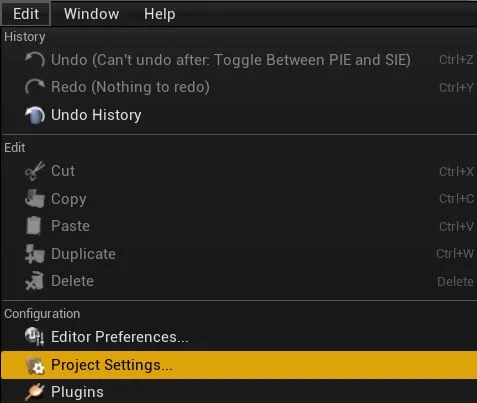Click the Duplicate icon
Image resolution: width=477 pixels, height=403 pixels.
pyautogui.click(x=35, y=254)
